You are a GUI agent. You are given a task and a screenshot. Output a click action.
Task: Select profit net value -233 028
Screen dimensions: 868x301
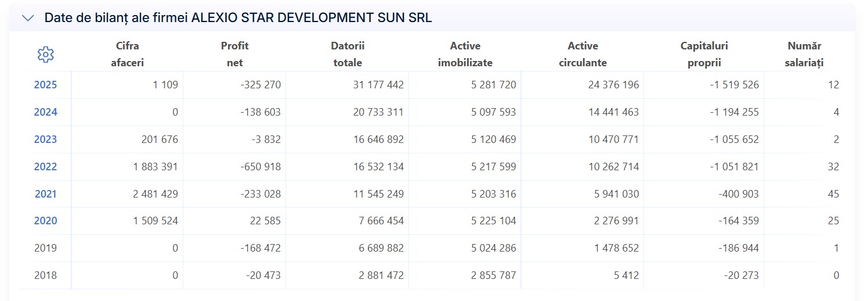(x=260, y=194)
